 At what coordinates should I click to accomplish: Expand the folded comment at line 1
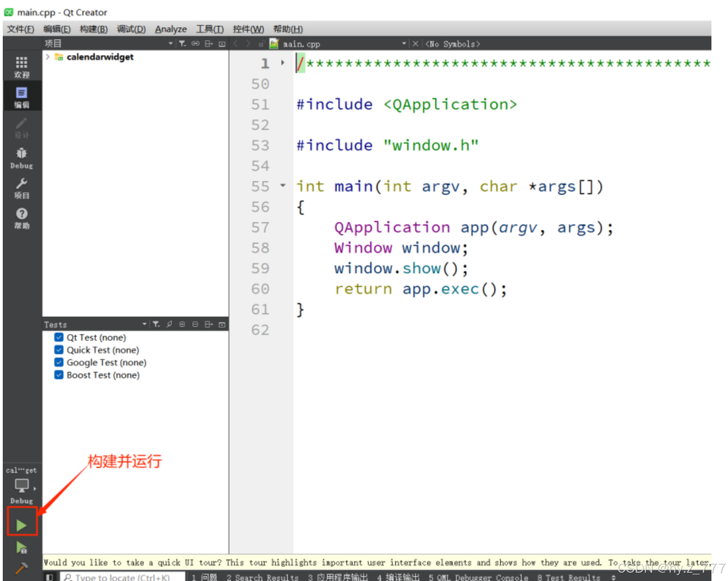[x=283, y=62]
